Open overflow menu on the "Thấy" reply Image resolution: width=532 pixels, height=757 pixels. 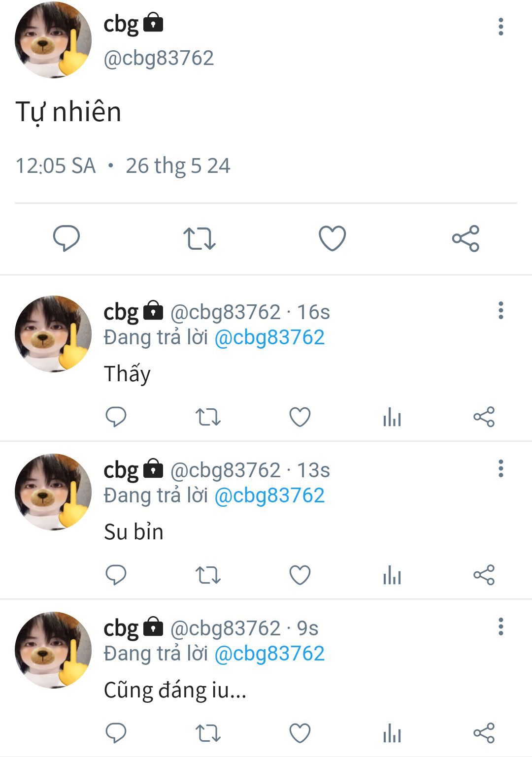(x=501, y=310)
